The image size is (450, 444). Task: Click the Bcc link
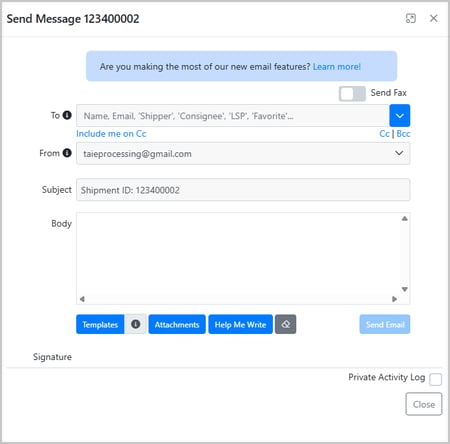pos(403,134)
